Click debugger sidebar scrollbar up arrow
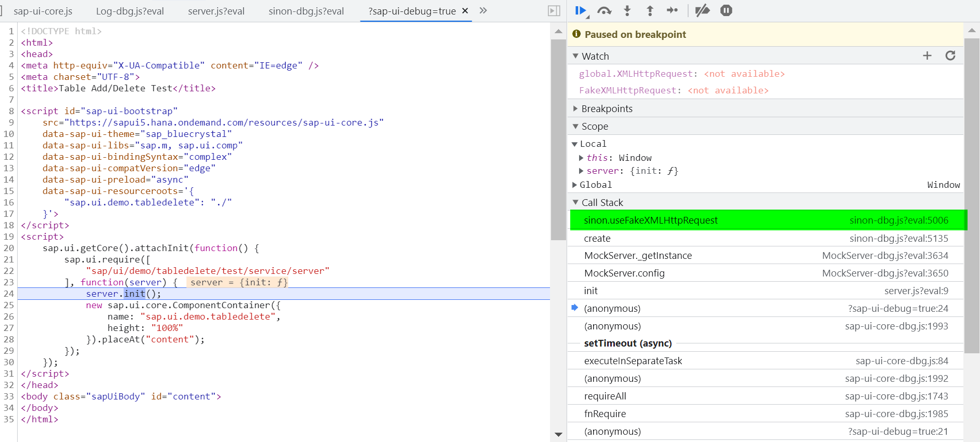The image size is (980, 442). coord(972,31)
